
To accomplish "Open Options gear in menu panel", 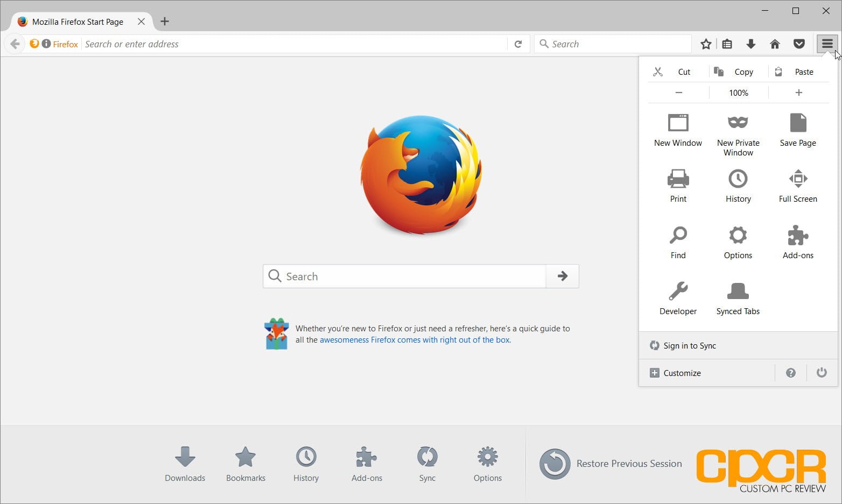I will tap(738, 243).
